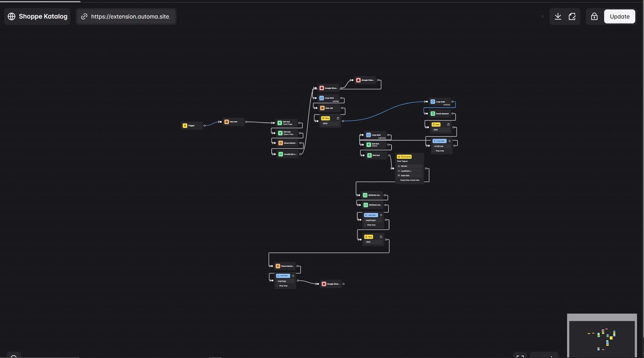Click Insert data item in Blocks group
This screenshot has height=358, width=644.
coord(405,176)
